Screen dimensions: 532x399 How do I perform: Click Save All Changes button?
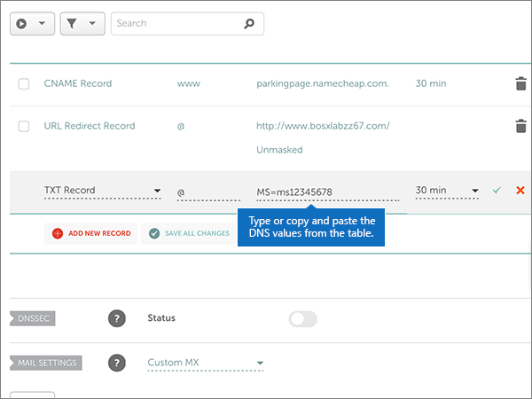[189, 233]
